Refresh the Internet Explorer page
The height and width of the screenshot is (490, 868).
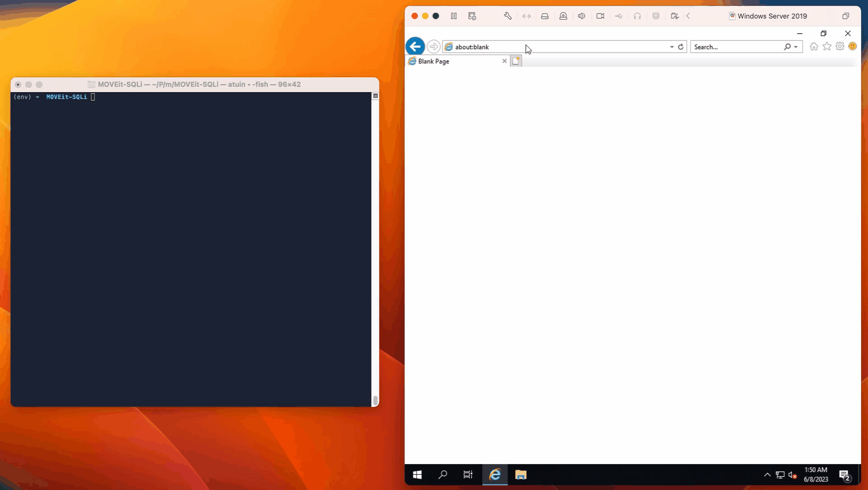pos(681,47)
